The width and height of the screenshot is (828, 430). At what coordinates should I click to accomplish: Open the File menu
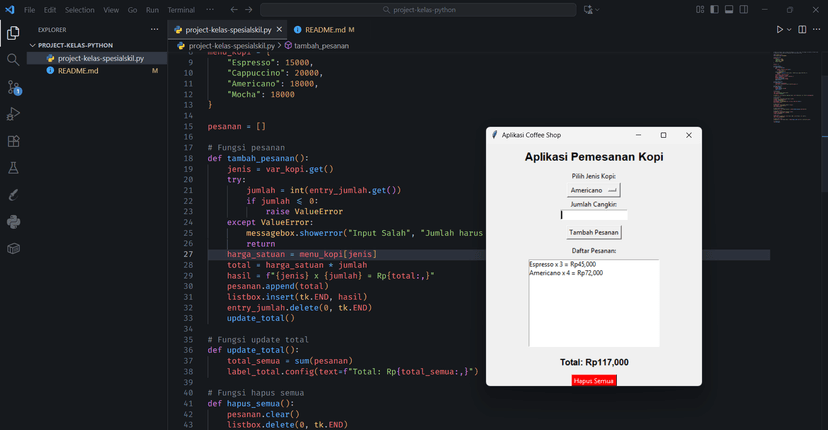tap(30, 10)
